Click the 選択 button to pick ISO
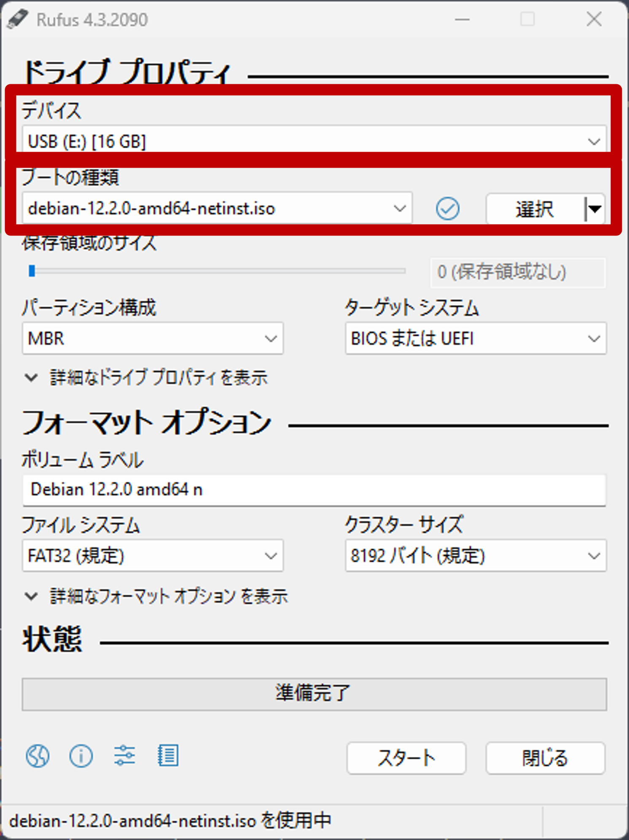 click(535, 209)
